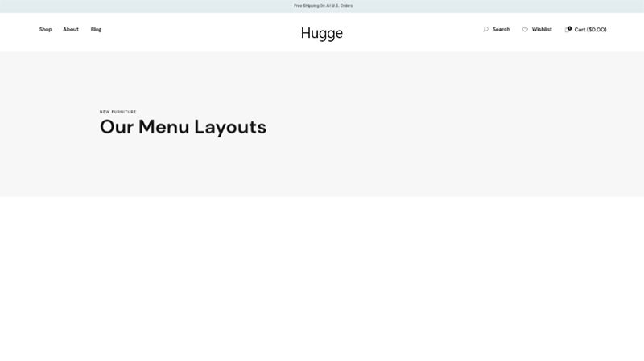644x361 pixels.
Task: Open the Wishlist text link
Action: (542, 29)
